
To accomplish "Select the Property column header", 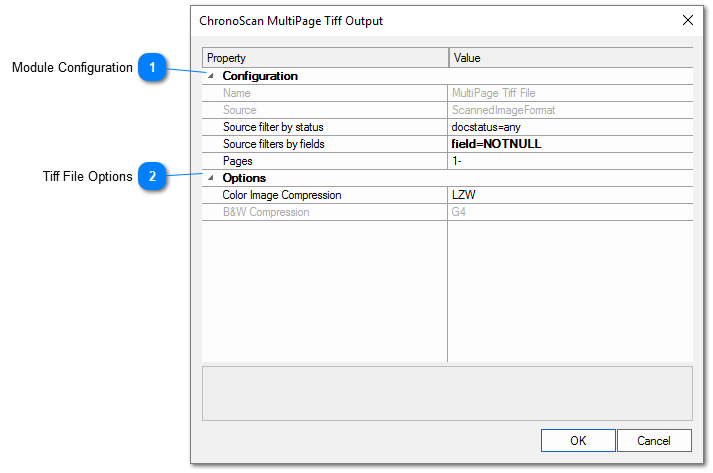I will (325, 58).
